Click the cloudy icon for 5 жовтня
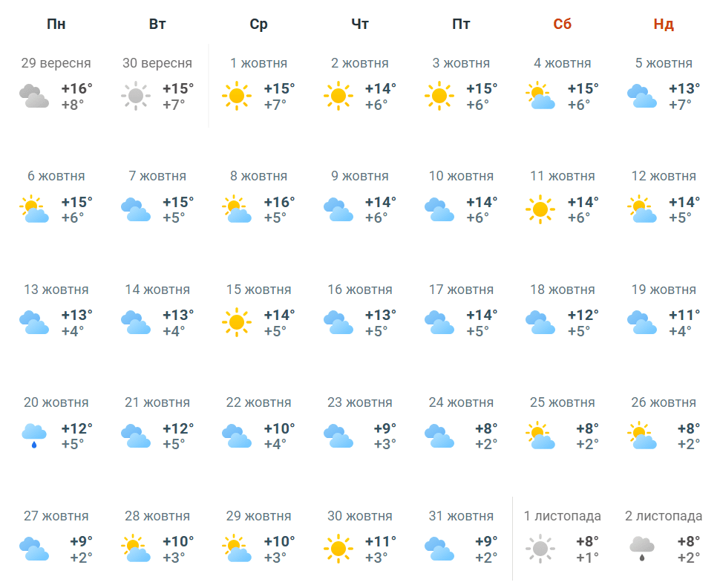This screenshot has height=588, width=720. pyautogui.click(x=642, y=96)
